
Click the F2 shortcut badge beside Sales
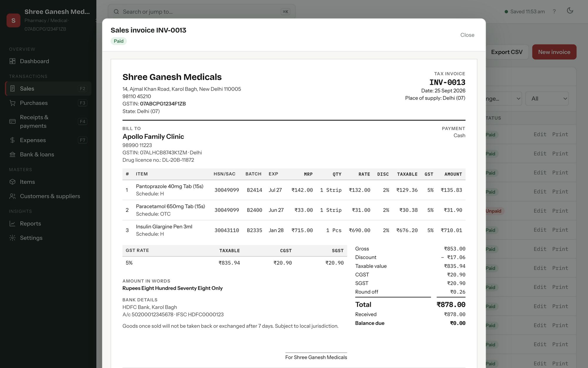pos(83,89)
